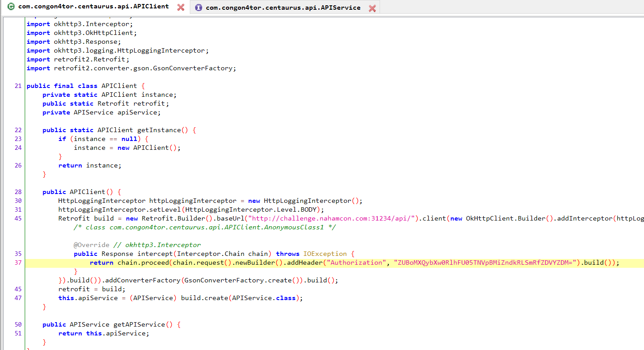
Task: Click the line 'import okhttp3.Response;'
Action: click(74, 42)
